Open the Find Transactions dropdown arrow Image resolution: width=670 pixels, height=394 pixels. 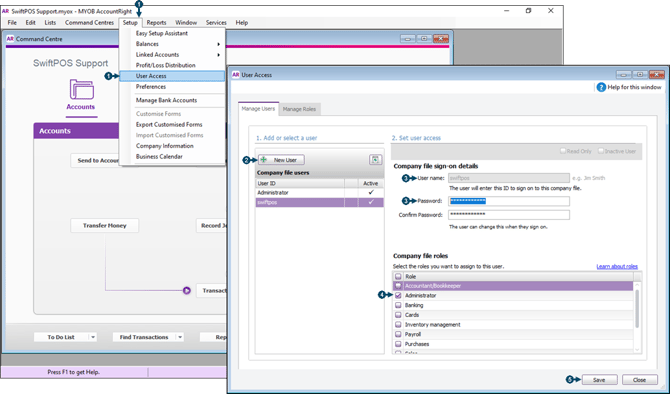pyautogui.click(x=180, y=337)
